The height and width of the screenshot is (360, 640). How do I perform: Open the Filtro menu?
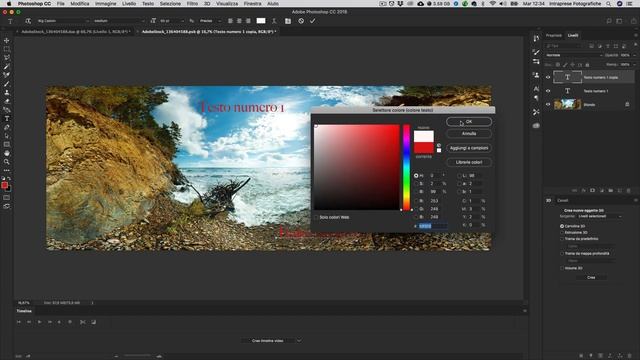point(192,3)
